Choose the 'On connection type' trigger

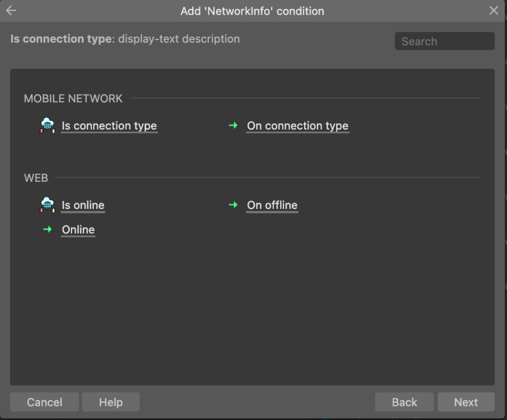pos(297,126)
